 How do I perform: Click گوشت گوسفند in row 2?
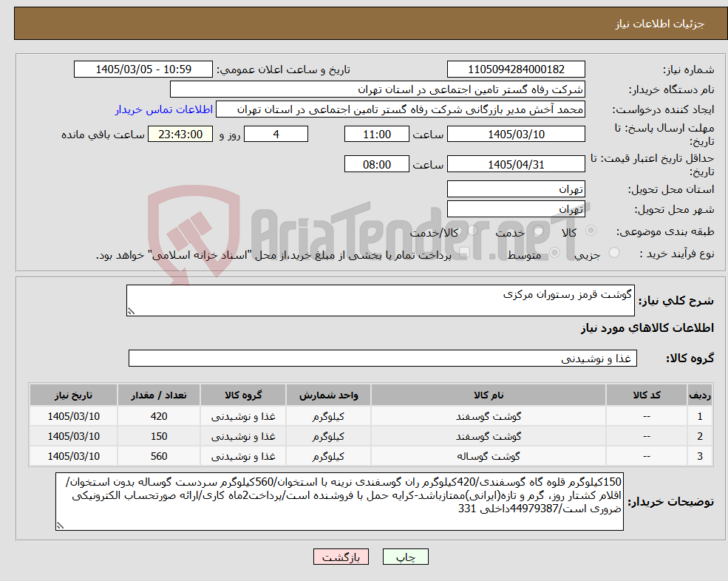click(489, 436)
